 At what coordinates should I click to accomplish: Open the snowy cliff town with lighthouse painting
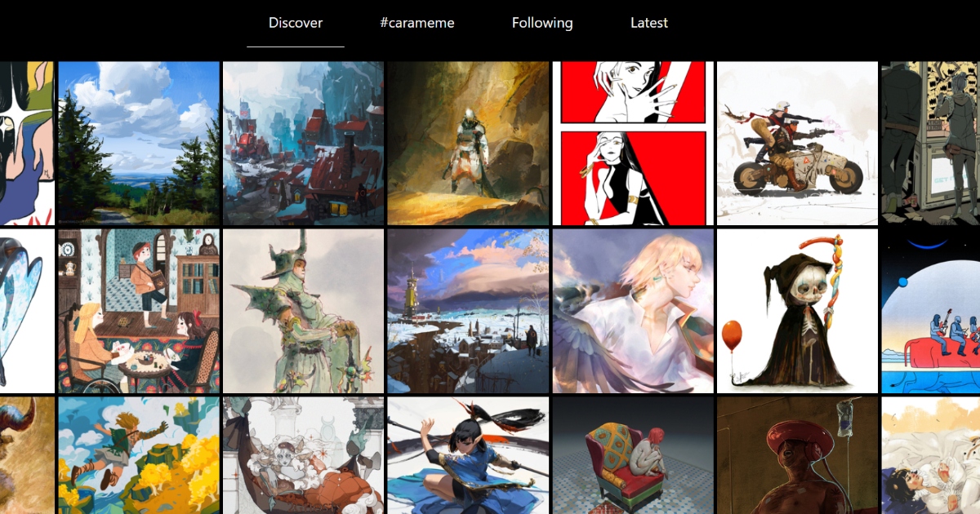(x=468, y=312)
